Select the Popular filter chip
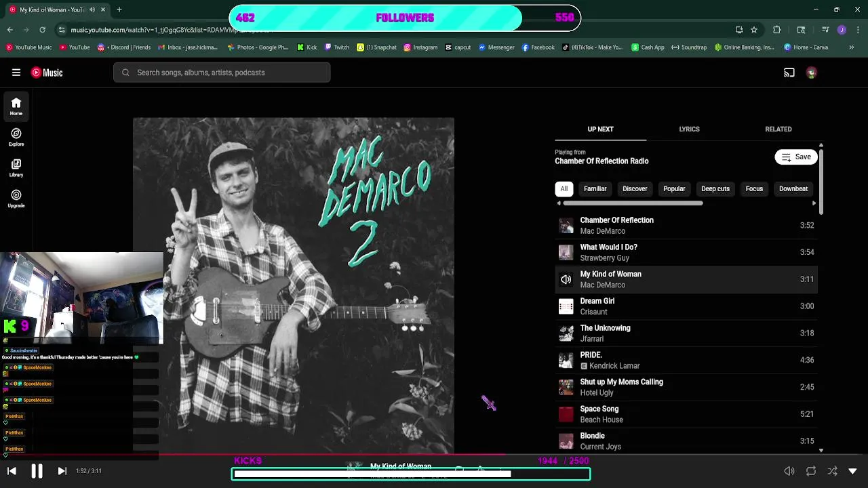 tap(674, 189)
